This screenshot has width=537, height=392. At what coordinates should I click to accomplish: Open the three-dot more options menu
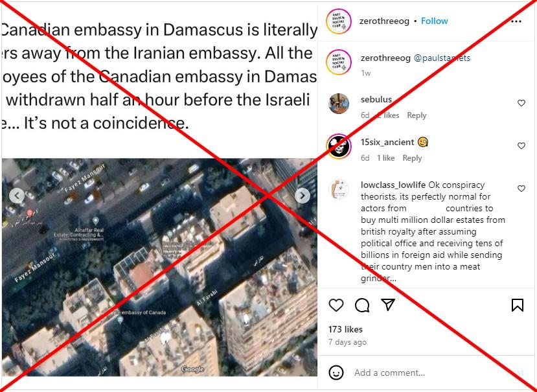click(x=516, y=21)
